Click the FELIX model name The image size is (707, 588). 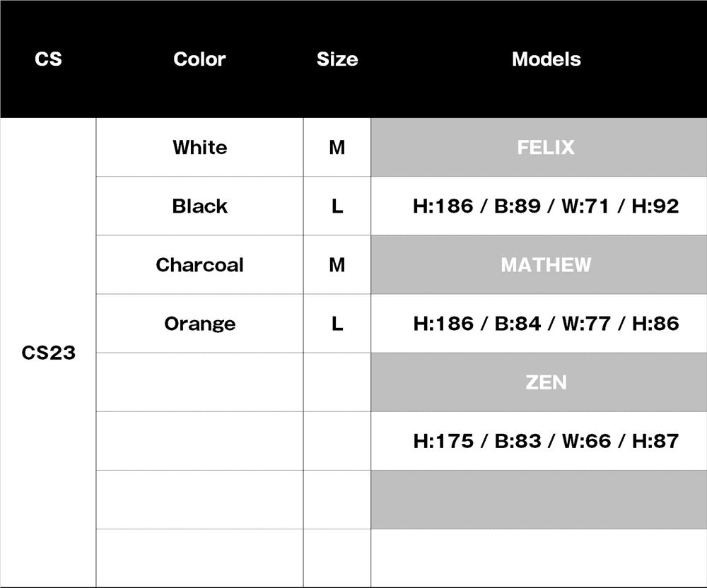tap(546, 147)
